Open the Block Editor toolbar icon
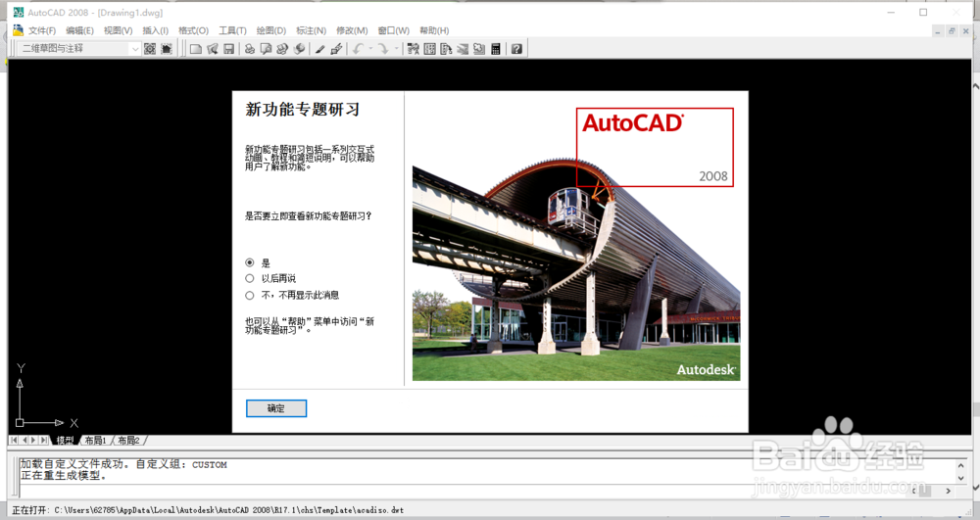 (x=336, y=49)
